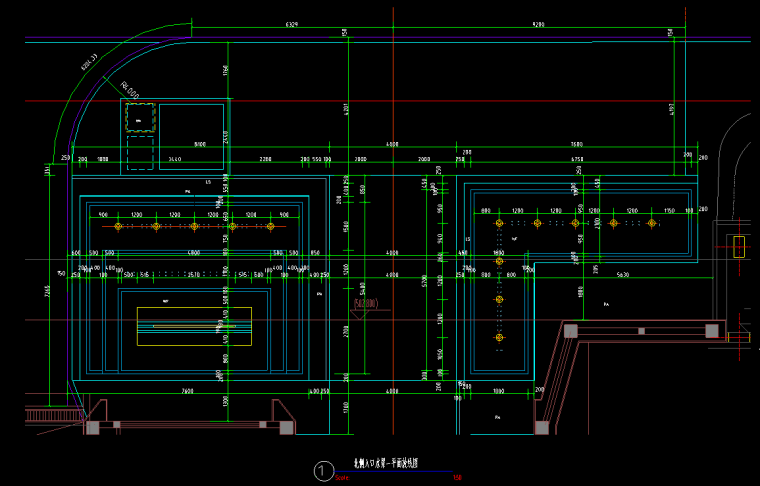Select the R4.000 radius label

(130, 89)
